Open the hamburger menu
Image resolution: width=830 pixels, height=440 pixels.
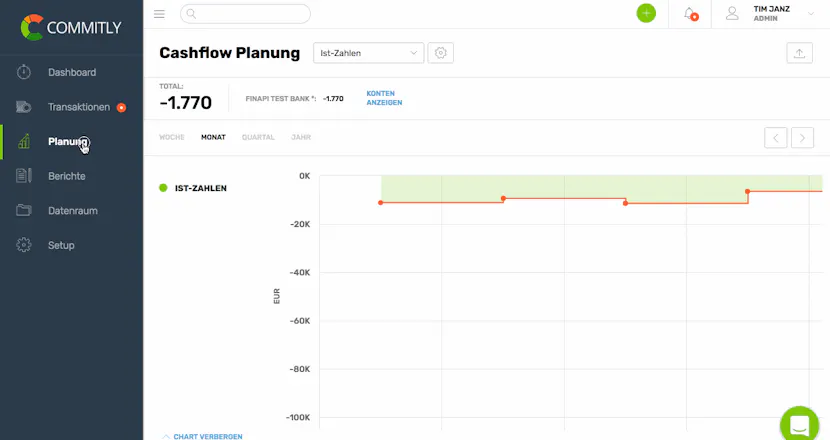pyautogui.click(x=159, y=14)
